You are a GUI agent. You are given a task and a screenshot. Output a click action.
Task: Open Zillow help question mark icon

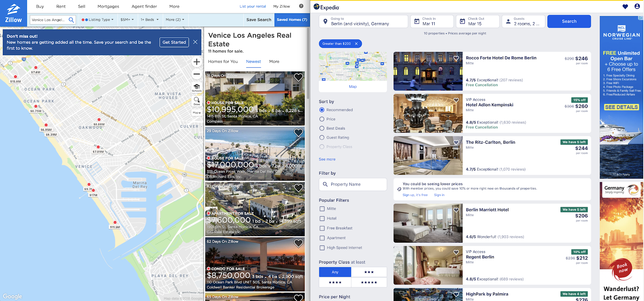pos(301,6)
